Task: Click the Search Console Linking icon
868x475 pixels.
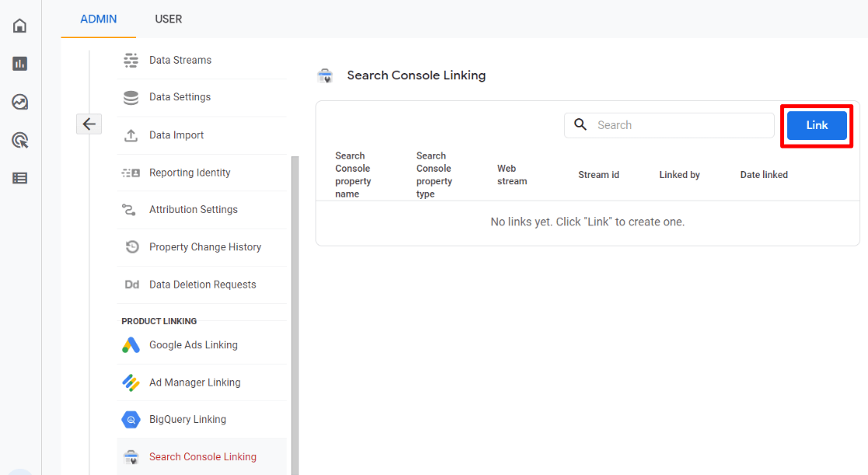Action: pos(131,456)
